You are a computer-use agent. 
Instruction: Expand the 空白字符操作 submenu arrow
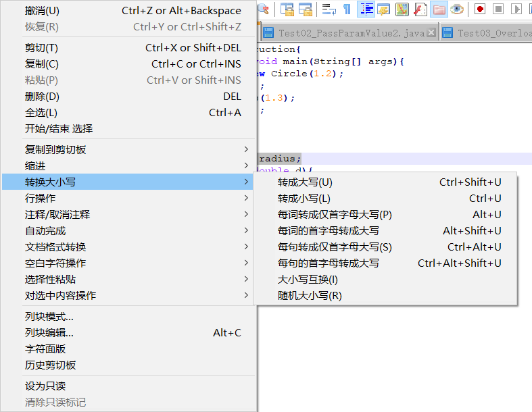click(246, 263)
